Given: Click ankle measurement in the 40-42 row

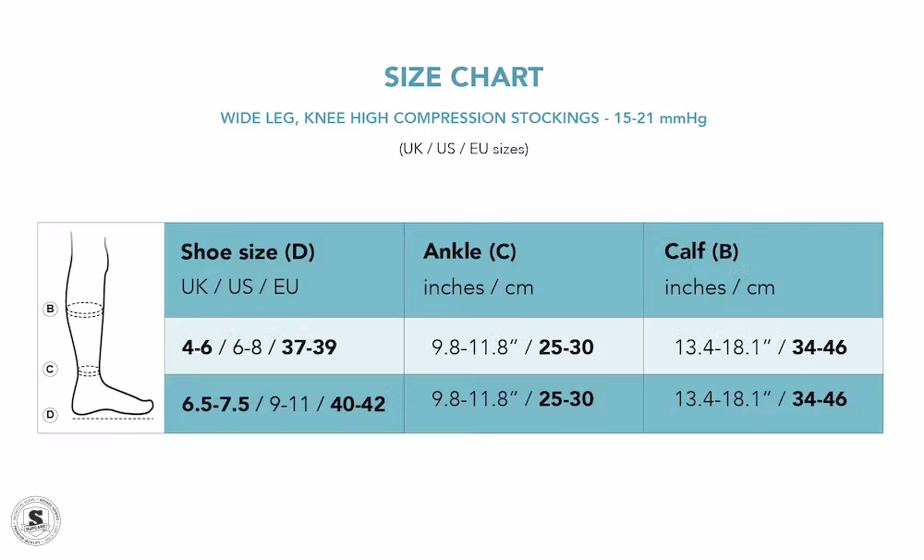Looking at the screenshot, I should (x=513, y=399).
